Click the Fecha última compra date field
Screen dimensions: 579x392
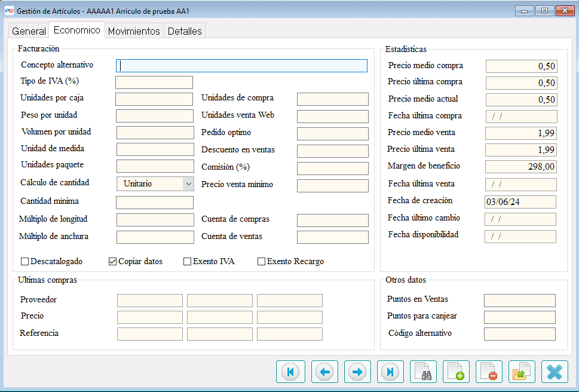click(x=522, y=117)
